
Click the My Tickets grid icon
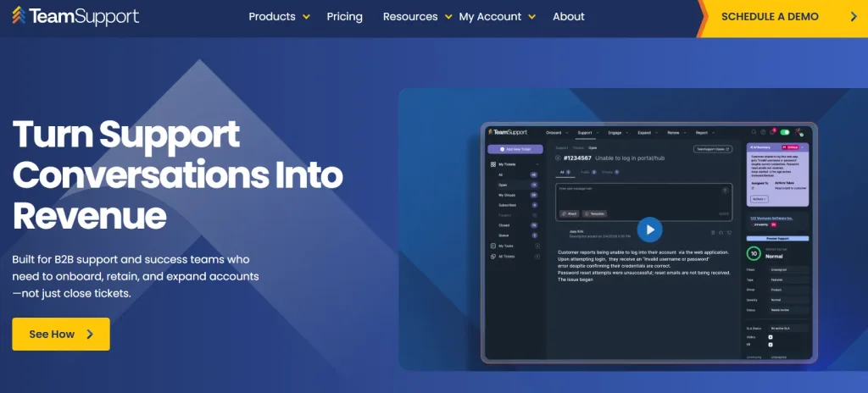(x=492, y=164)
